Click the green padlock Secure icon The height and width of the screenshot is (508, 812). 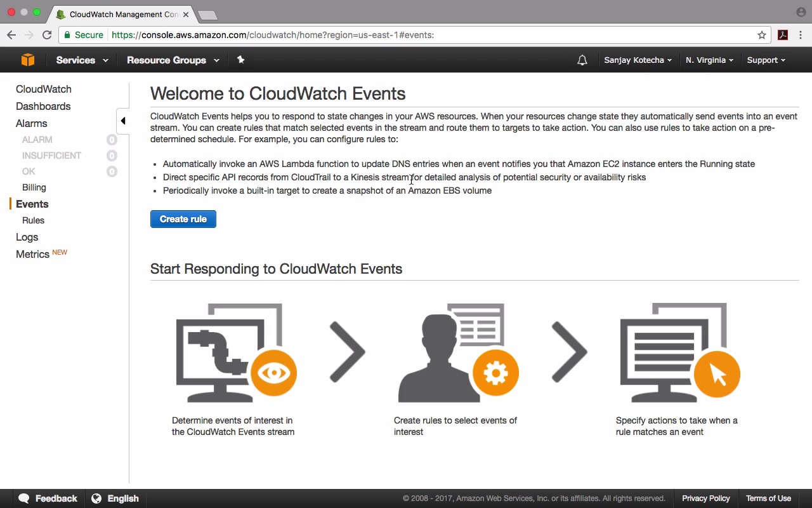pos(67,35)
